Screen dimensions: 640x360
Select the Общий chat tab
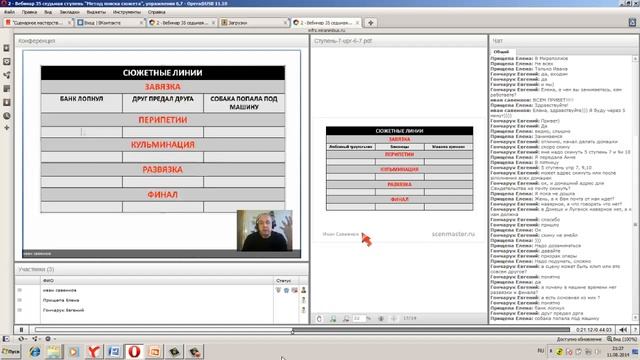501,52
